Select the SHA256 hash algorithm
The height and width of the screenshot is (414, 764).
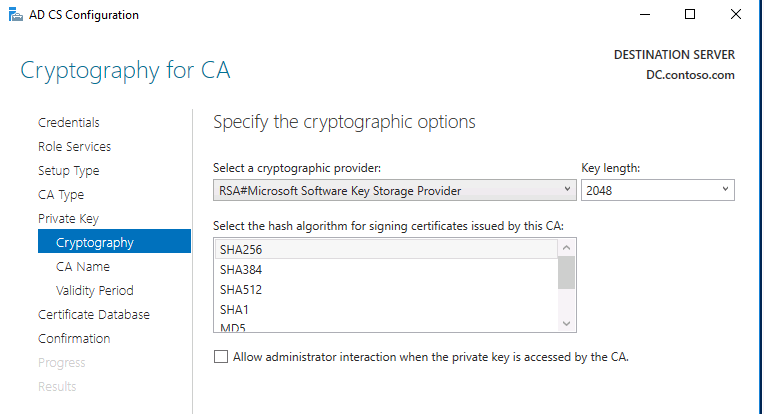coord(242,249)
